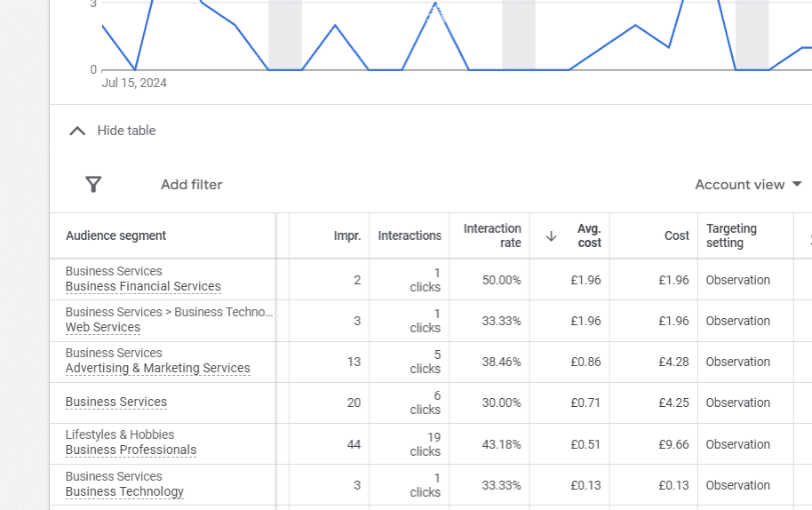Open the Business Technology segment link
Viewport: 812px width, 510px height.
(124, 492)
